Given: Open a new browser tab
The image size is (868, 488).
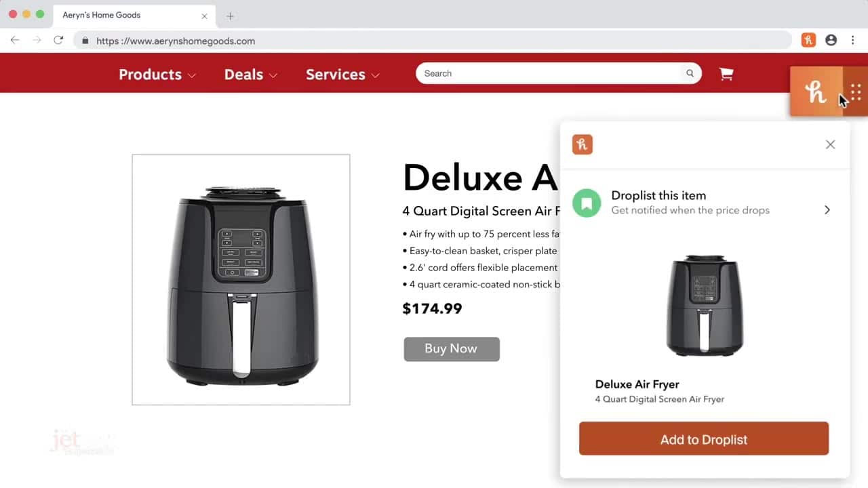Looking at the screenshot, I should point(230,16).
